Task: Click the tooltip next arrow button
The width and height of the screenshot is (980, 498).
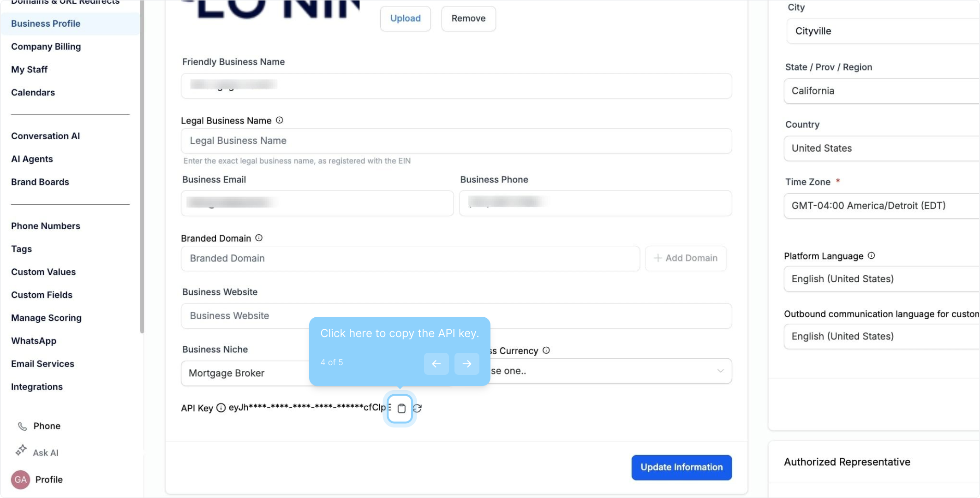Action: (466, 364)
